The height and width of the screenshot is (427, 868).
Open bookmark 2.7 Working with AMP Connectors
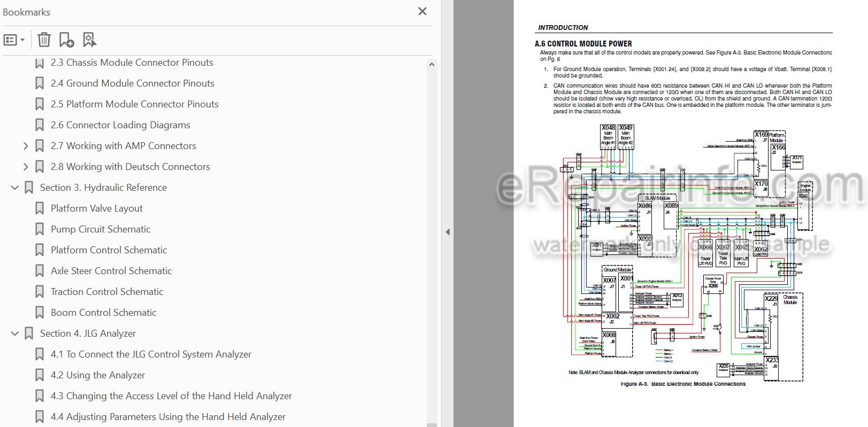(123, 146)
